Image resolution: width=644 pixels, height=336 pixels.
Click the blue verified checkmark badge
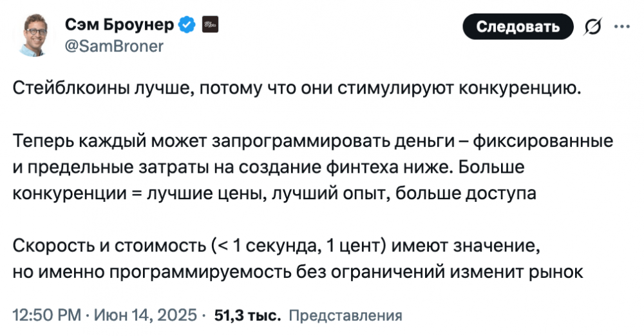coord(187,25)
